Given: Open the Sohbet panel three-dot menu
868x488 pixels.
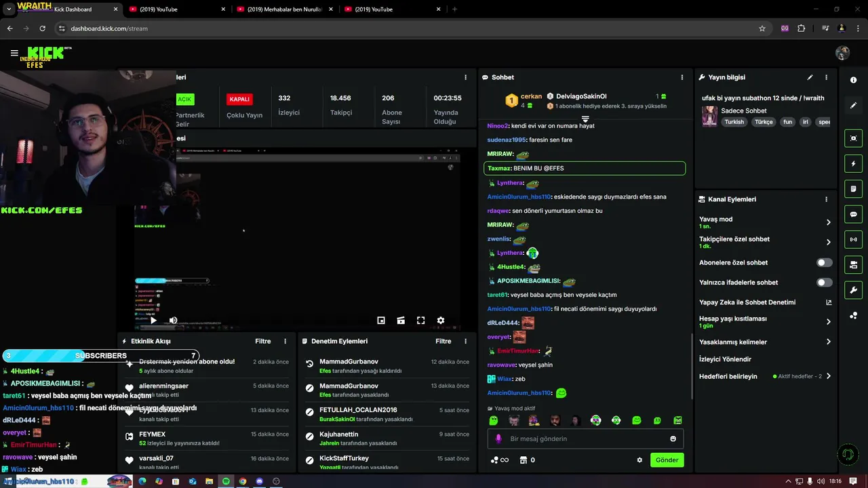Looking at the screenshot, I should pos(682,77).
